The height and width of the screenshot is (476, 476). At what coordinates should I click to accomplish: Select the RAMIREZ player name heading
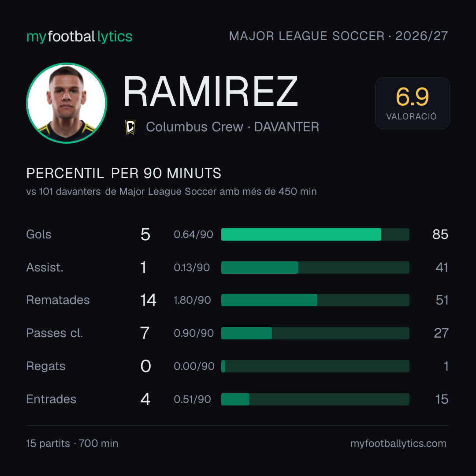210,91
